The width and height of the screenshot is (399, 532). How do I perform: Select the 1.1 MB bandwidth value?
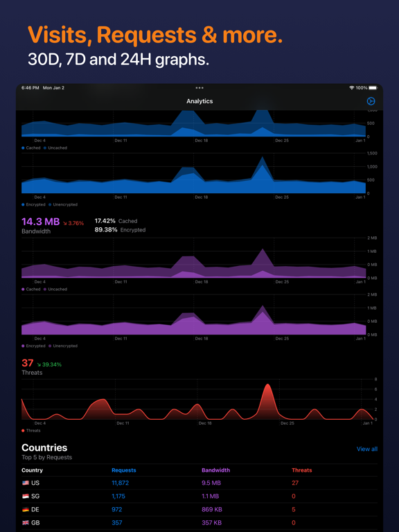(x=211, y=496)
